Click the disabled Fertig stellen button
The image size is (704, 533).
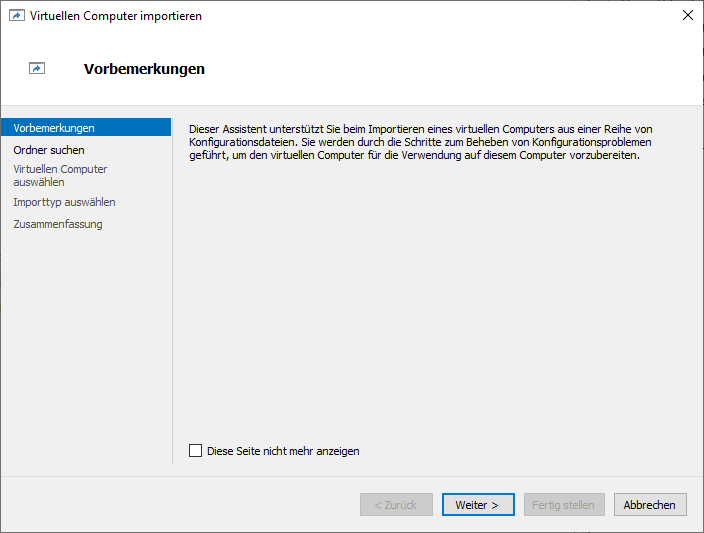(x=564, y=505)
